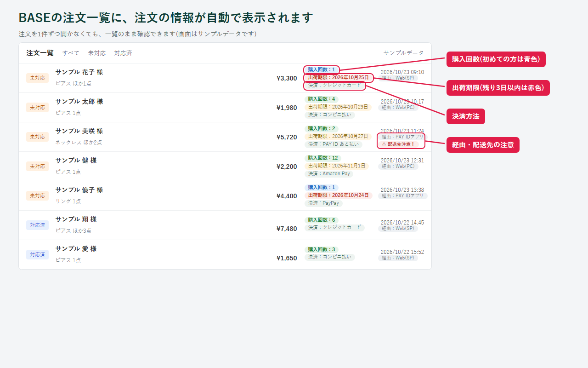This screenshot has width=588, height=368.
Task: Click the 未対応 status badge for 花子
Action: [38, 78]
